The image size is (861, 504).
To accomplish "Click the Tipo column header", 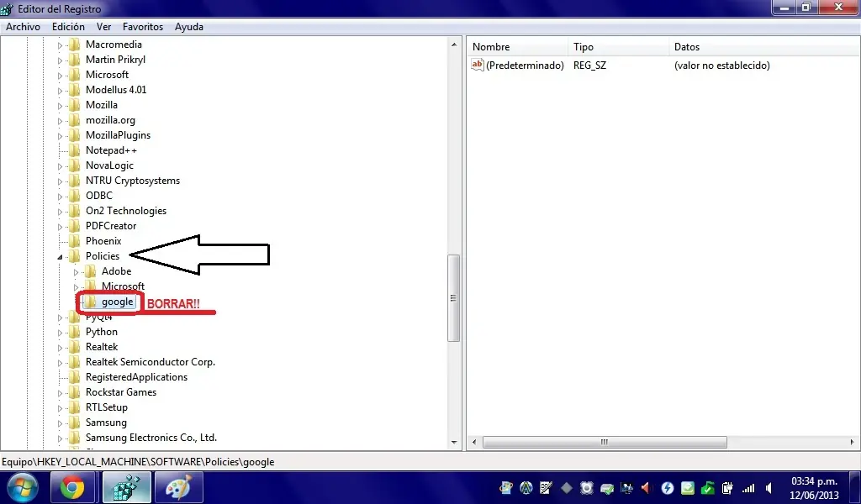I will click(x=618, y=46).
